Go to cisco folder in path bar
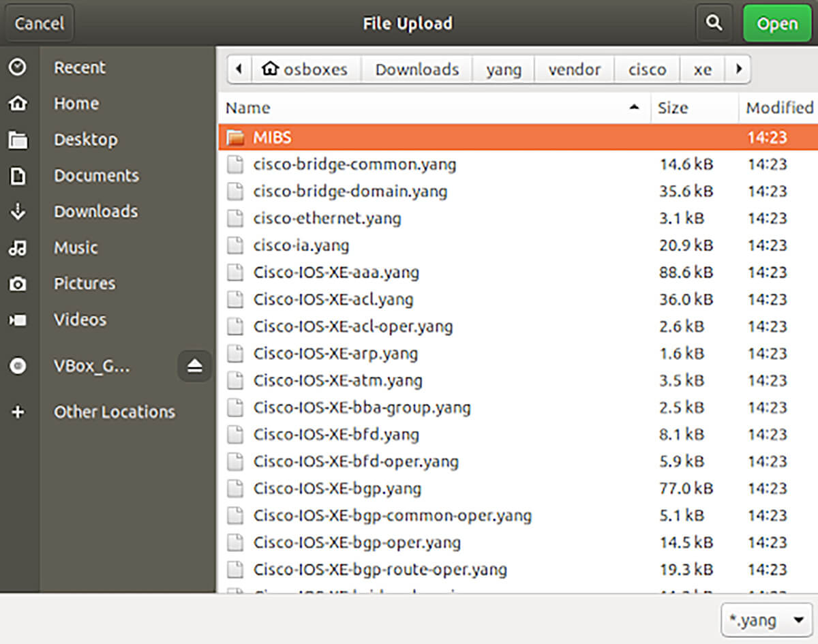The width and height of the screenshot is (818, 644). (647, 69)
